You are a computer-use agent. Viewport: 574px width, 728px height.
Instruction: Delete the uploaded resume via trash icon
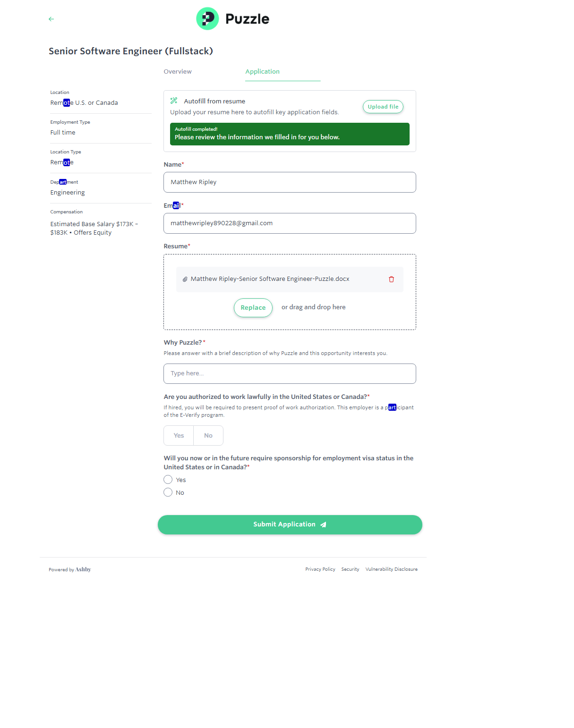click(391, 279)
